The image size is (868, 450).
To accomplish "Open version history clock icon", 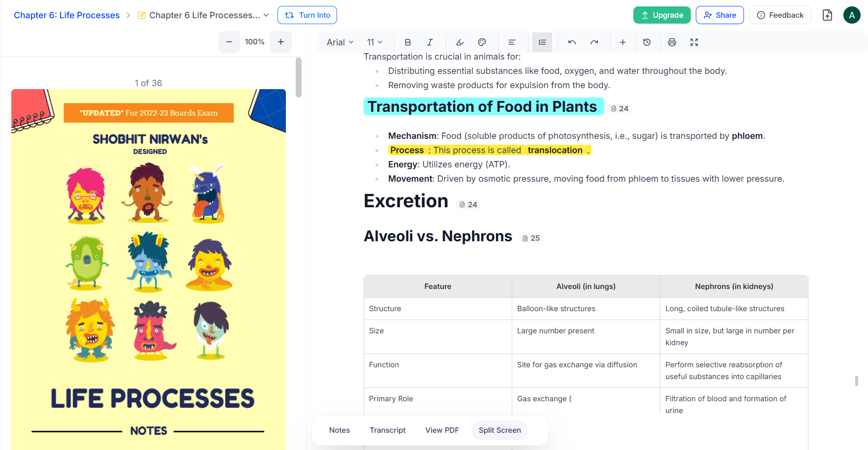I will (647, 42).
